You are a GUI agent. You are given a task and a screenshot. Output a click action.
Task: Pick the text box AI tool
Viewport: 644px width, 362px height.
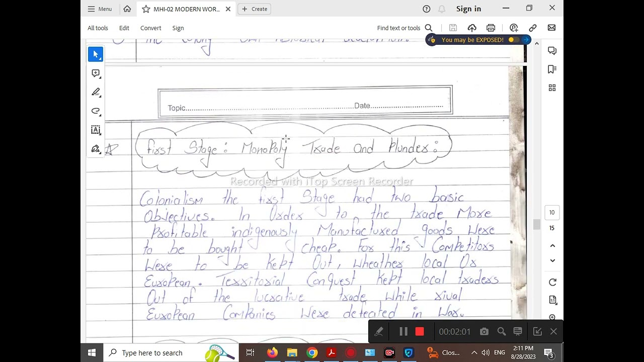pyautogui.click(x=96, y=130)
